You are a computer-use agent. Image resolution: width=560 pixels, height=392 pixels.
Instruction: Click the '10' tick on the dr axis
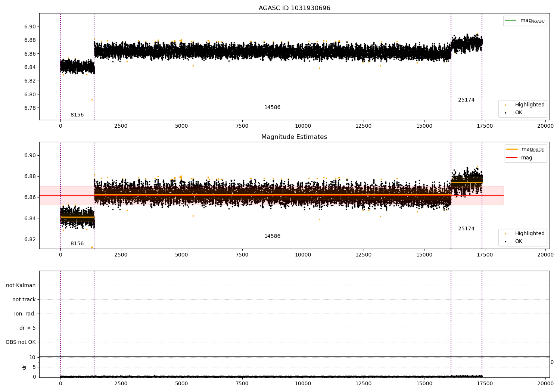coord(32,358)
